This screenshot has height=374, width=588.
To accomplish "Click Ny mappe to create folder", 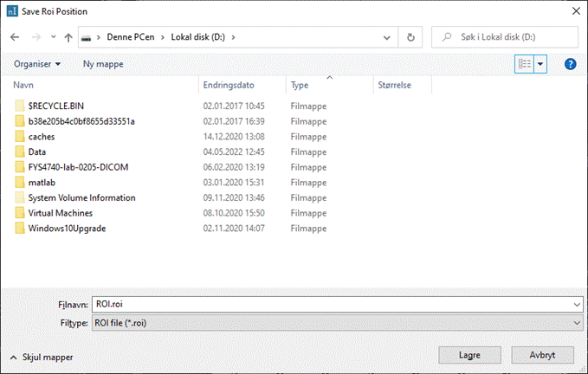I will (x=102, y=64).
